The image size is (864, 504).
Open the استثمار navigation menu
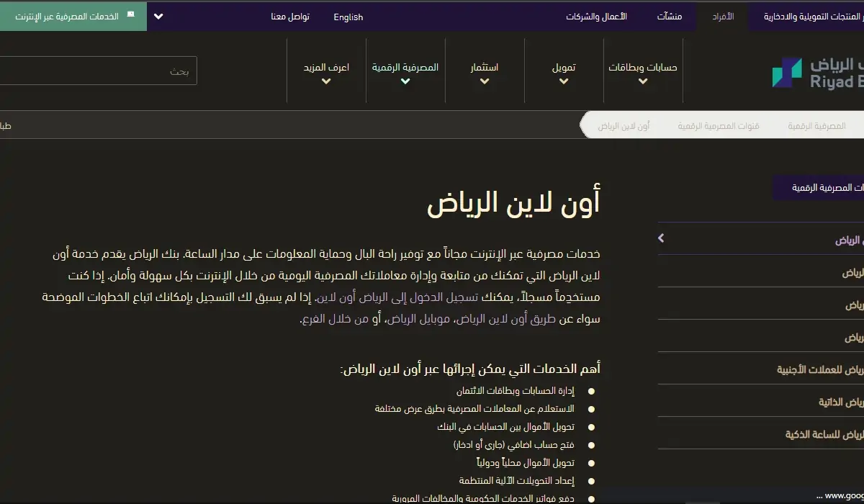(485, 67)
